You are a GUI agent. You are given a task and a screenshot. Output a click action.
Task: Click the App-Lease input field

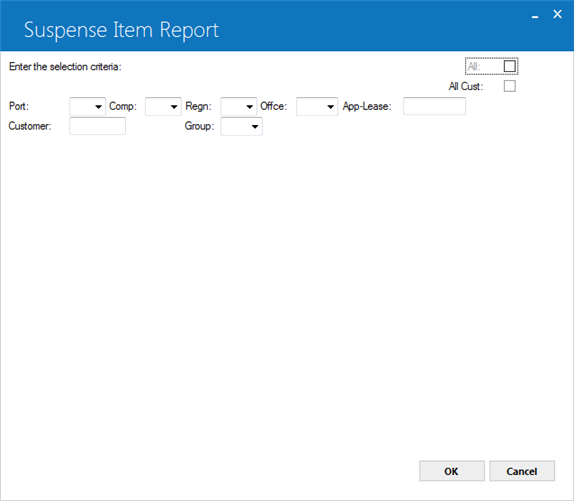(x=435, y=106)
